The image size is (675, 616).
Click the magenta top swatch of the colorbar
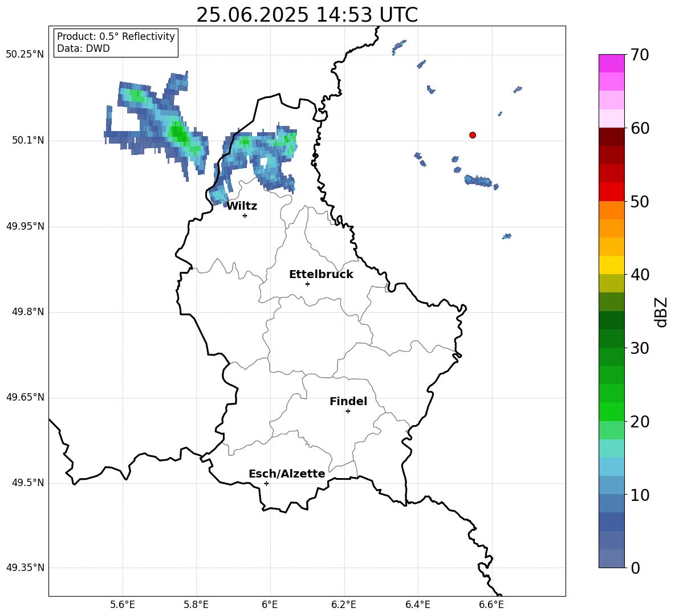(611, 63)
